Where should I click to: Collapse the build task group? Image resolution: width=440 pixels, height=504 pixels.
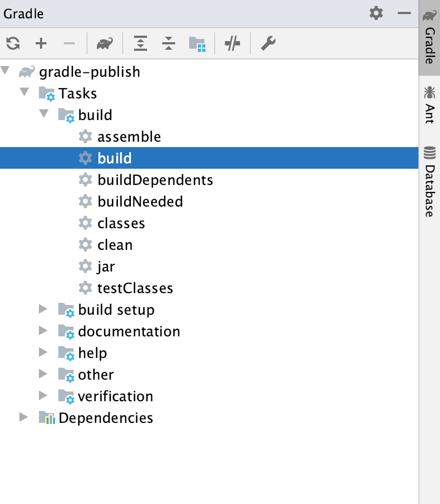(x=44, y=114)
